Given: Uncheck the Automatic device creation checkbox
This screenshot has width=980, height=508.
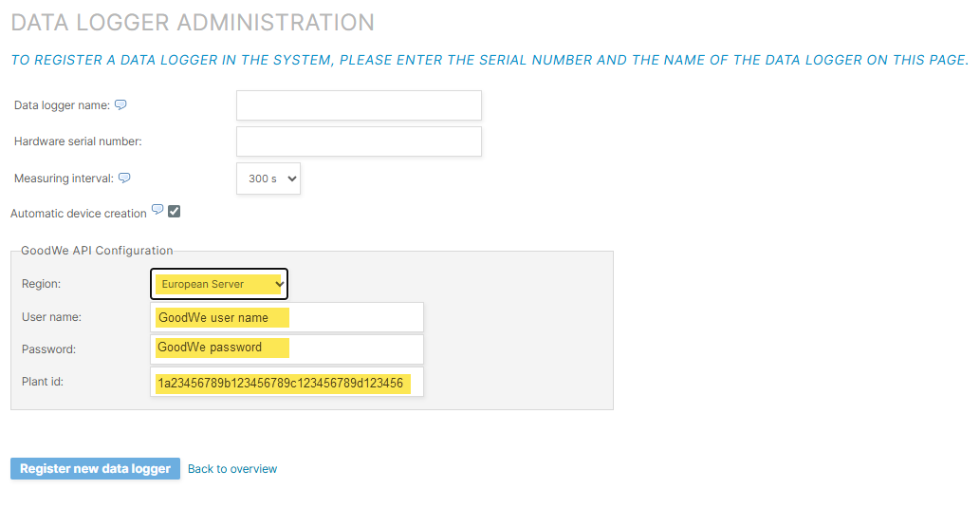Looking at the screenshot, I should click(x=175, y=212).
